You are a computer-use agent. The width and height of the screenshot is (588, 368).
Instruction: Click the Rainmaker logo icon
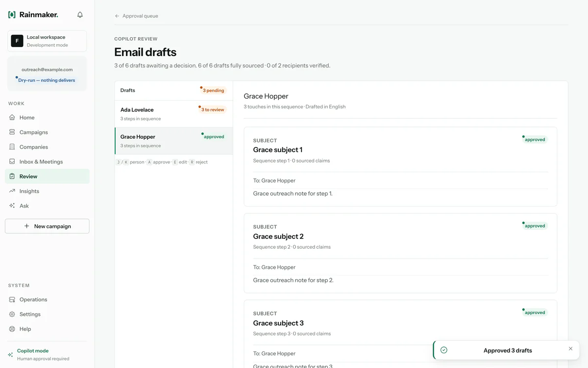click(x=12, y=15)
